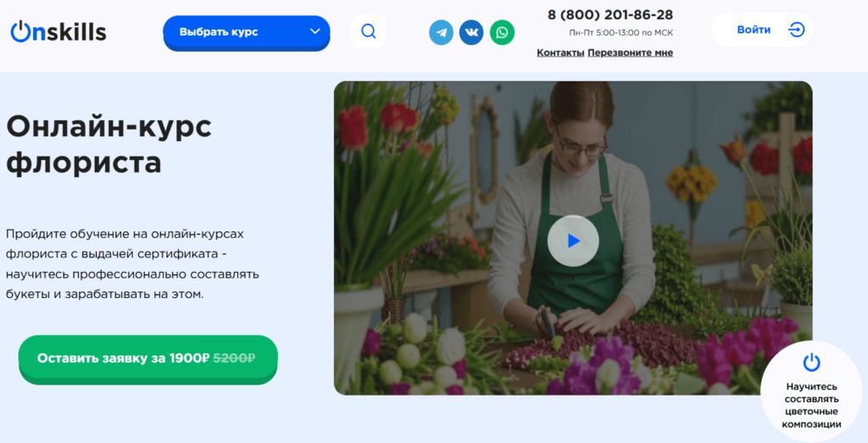Click the Пн-Пт 5:00-13:00 working hours text

620,33
